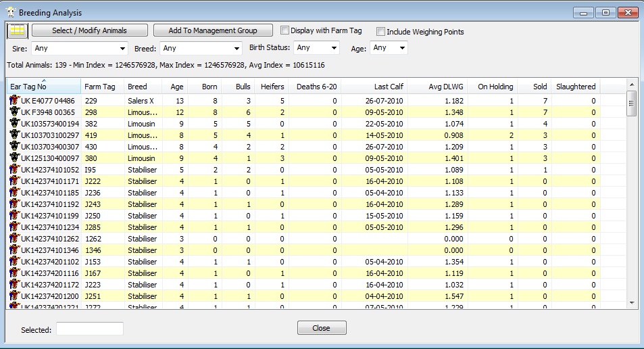This screenshot has width=644, height=349.
Task: Enable Display with Farm Tag checkbox
Action: [284, 30]
